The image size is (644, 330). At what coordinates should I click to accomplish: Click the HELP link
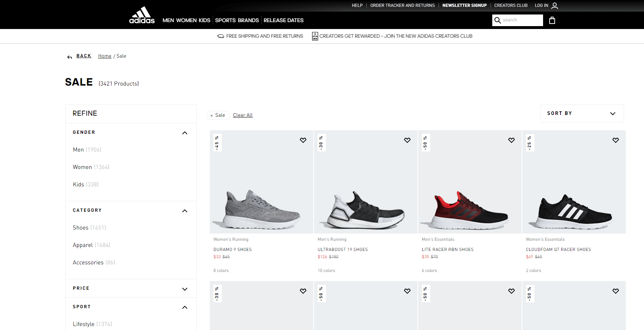(357, 5)
